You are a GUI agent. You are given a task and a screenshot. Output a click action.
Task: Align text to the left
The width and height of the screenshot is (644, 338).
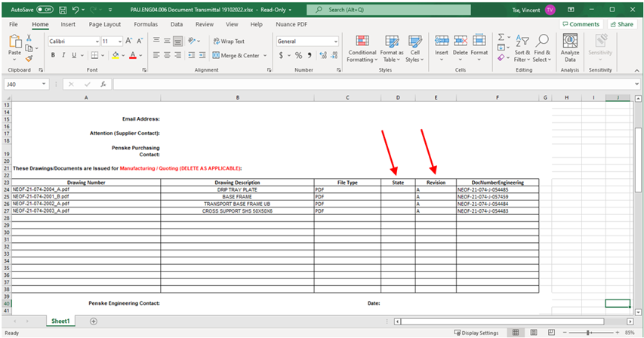156,55
